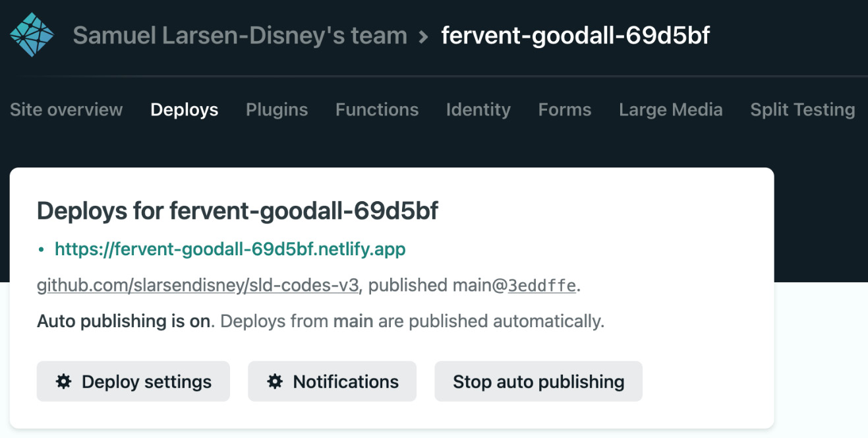868x438 pixels.
Task: Navigate to the Functions tab
Action: point(377,109)
